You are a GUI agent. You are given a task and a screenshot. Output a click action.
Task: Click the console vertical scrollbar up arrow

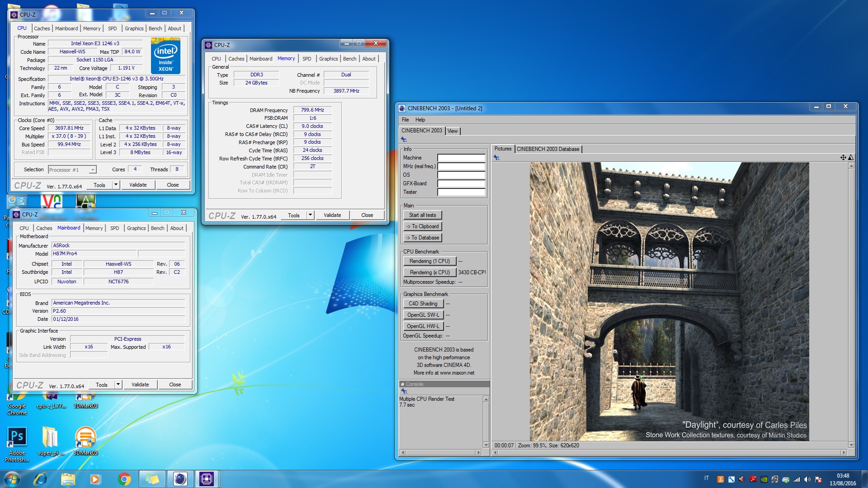(486, 399)
